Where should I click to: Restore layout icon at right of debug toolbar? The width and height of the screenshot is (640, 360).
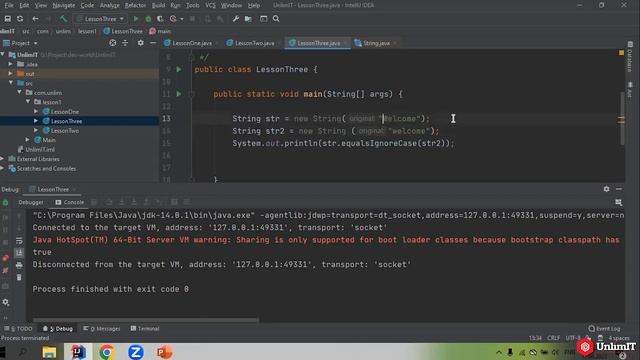[619, 202]
